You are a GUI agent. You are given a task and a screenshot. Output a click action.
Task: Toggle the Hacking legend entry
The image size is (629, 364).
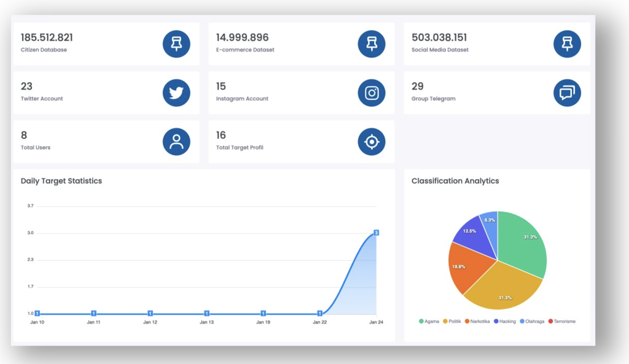coord(505,321)
